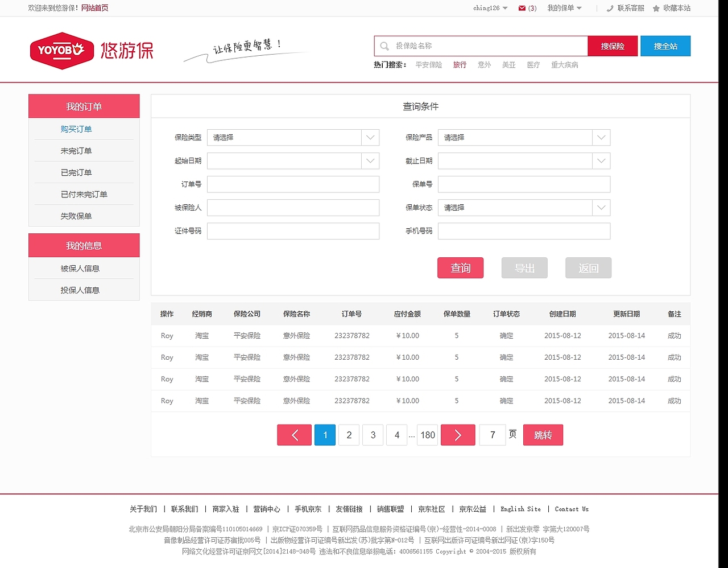Open the 保险产品 dropdown
Image resolution: width=728 pixels, height=568 pixels.
point(601,138)
